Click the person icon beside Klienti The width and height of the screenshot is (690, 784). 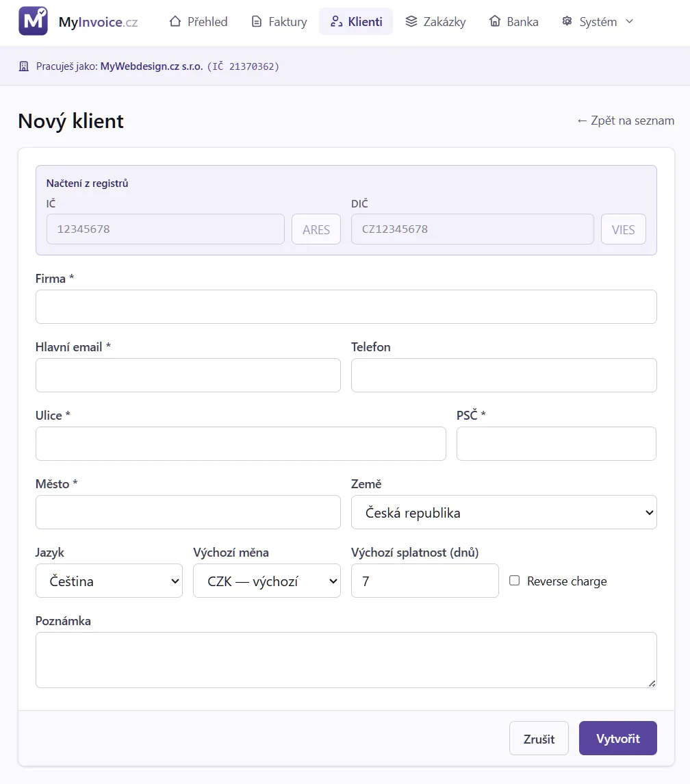click(x=337, y=21)
